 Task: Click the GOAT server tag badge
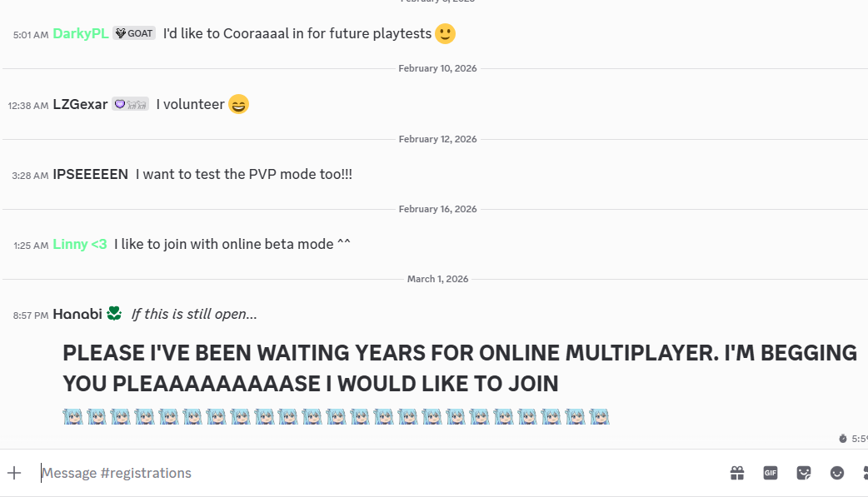click(x=134, y=33)
